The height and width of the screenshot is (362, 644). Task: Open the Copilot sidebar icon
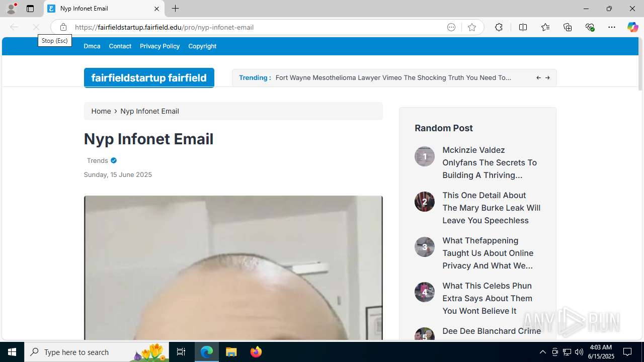coord(632,27)
